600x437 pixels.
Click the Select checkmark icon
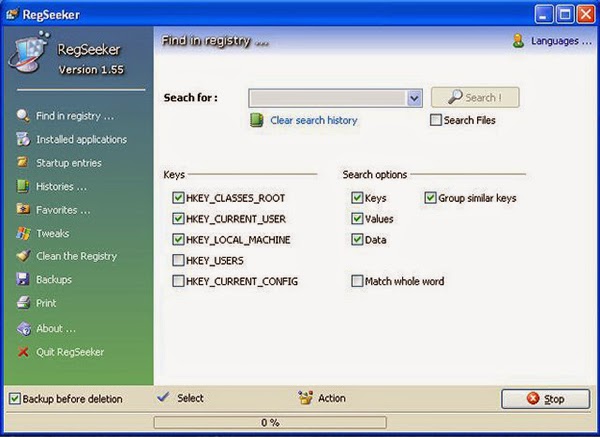163,397
